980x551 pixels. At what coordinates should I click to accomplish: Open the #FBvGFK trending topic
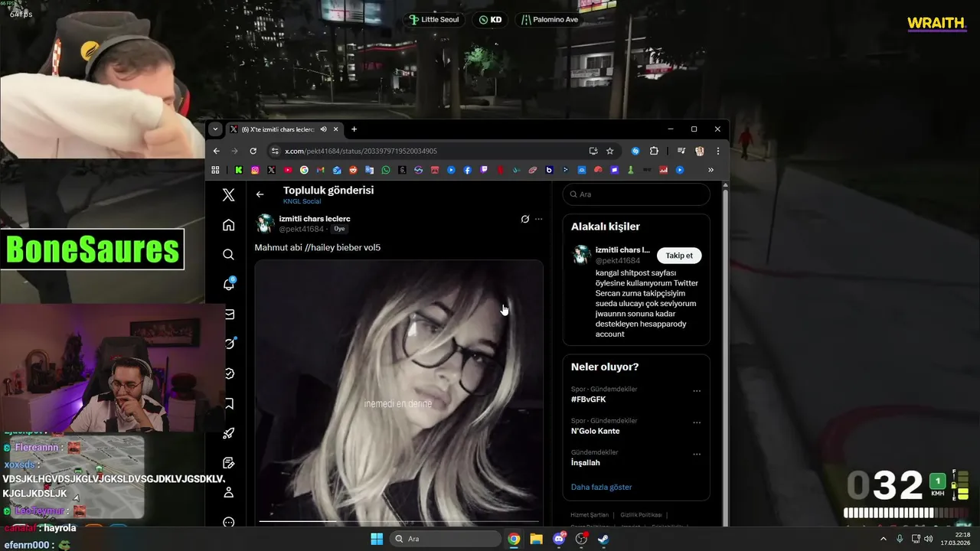588,399
